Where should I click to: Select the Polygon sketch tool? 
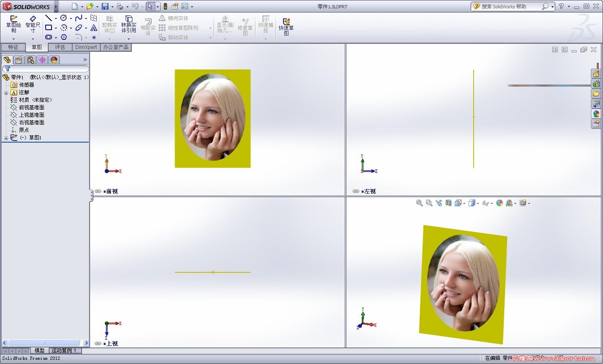coord(64,37)
